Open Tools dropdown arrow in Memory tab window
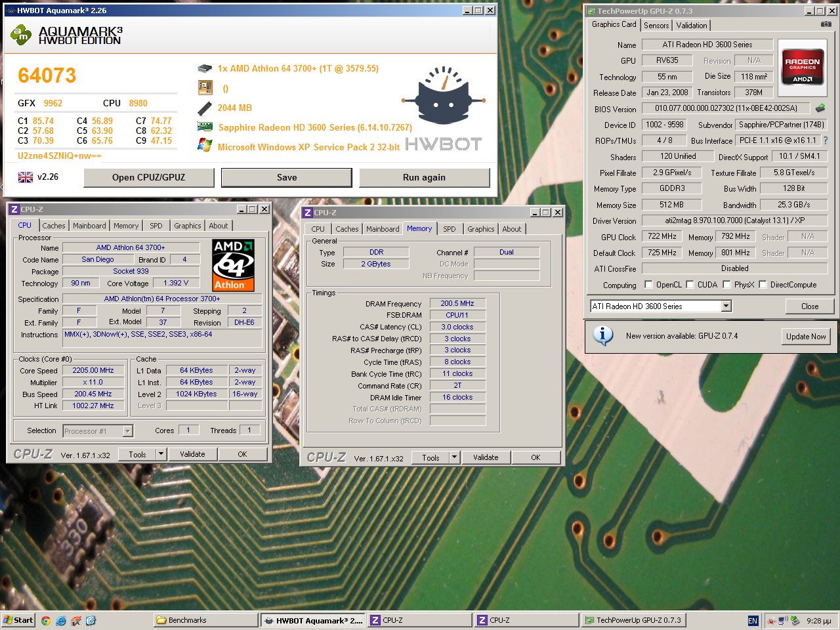This screenshot has width=840, height=630. tap(454, 457)
